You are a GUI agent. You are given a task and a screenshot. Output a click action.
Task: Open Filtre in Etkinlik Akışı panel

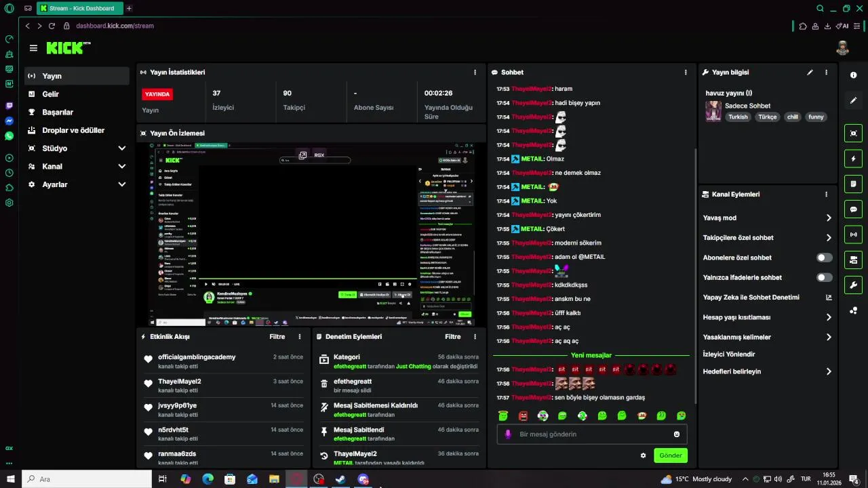click(277, 337)
